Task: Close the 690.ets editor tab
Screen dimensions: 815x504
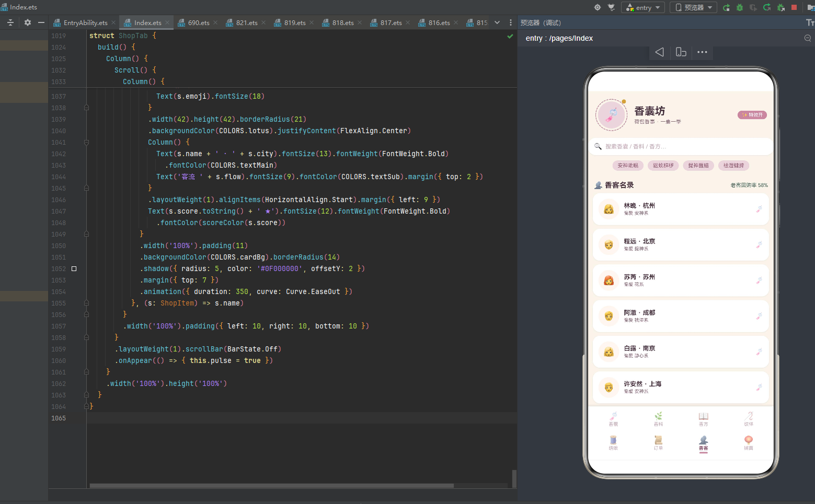Action: point(215,22)
